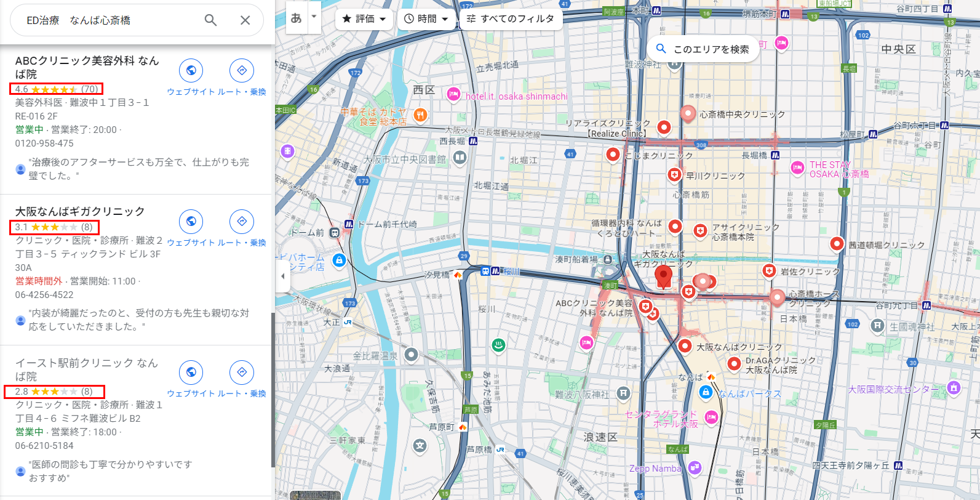The image size is (980, 500).
Task: Click the Dr.AGAクリニック大阪なんば院 pin
Action: click(x=733, y=364)
